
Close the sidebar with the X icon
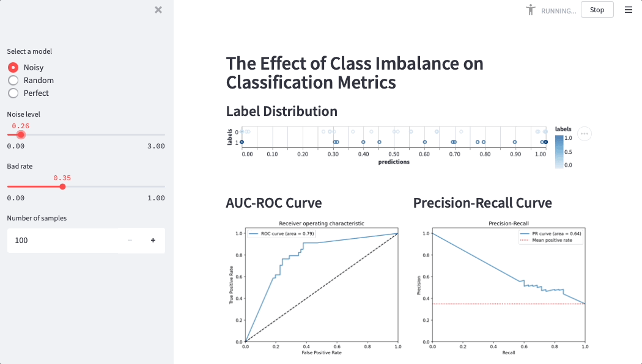point(158,10)
